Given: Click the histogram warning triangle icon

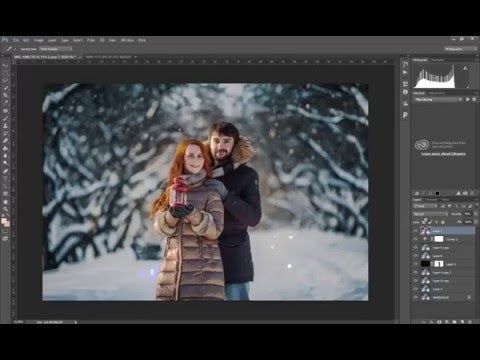Looking at the screenshot, I should pos(465,68).
